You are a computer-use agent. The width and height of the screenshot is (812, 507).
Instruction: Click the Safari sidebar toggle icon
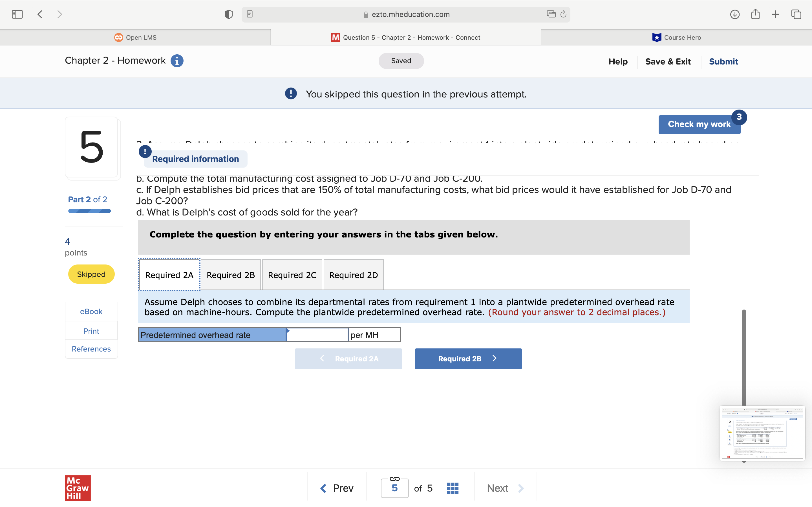(17, 14)
